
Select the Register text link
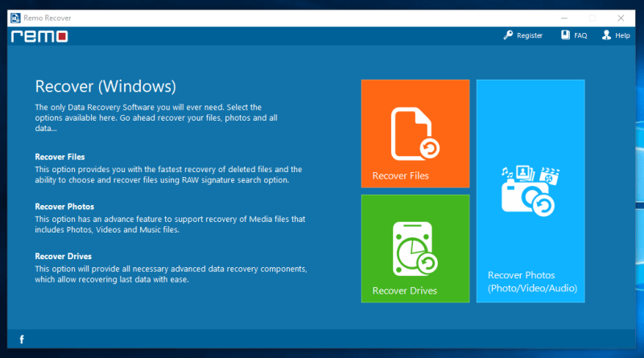(530, 36)
